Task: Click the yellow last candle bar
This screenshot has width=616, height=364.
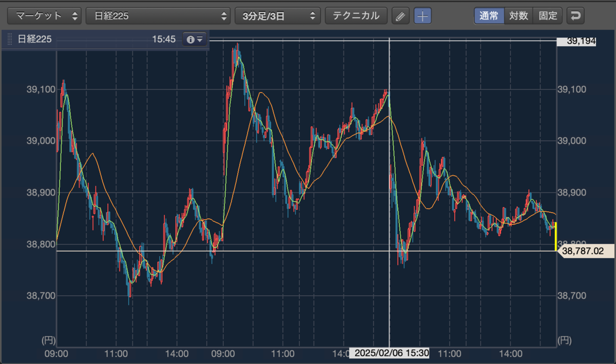Action: (x=556, y=236)
